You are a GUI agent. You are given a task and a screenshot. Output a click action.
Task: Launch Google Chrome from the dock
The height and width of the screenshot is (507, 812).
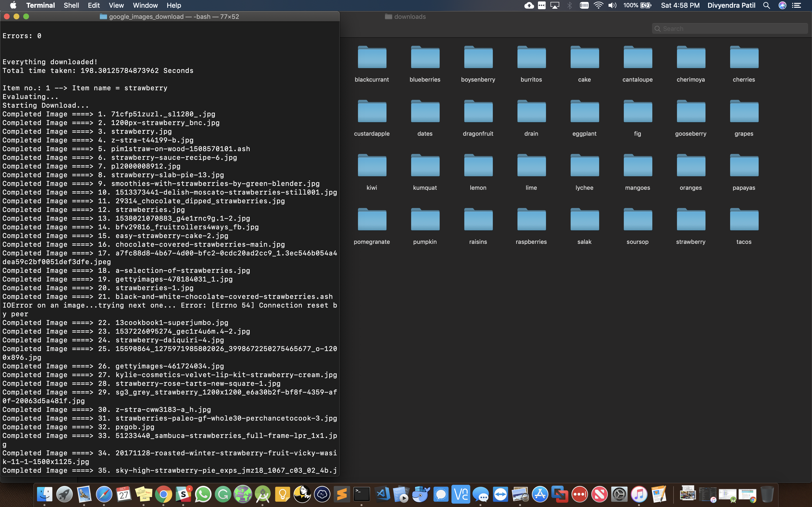pyautogui.click(x=163, y=494)
